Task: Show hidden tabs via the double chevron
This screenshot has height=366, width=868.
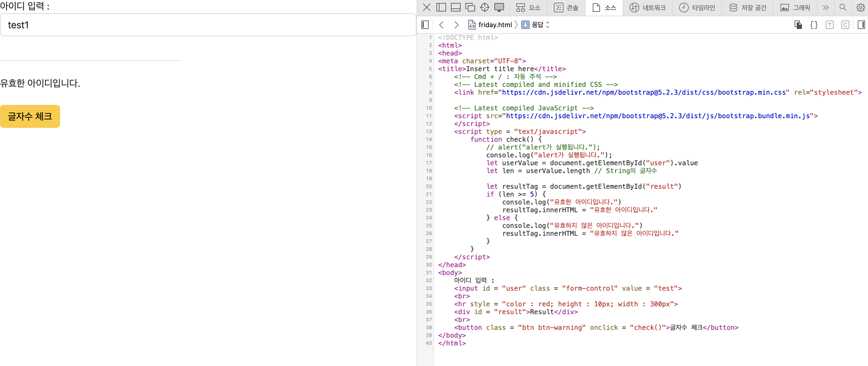Action: 825,8
